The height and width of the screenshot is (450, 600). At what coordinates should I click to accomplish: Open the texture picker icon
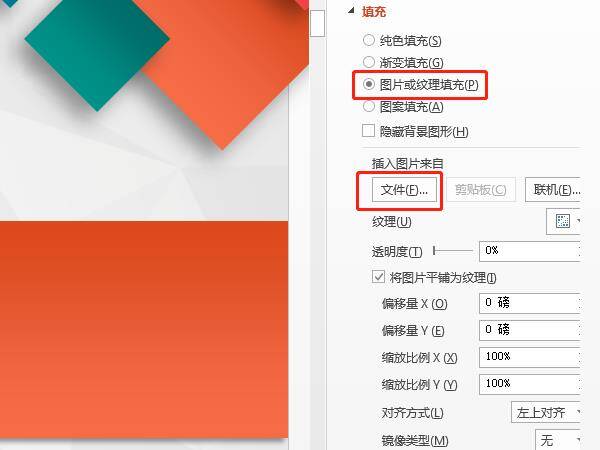tap(563, 221)
